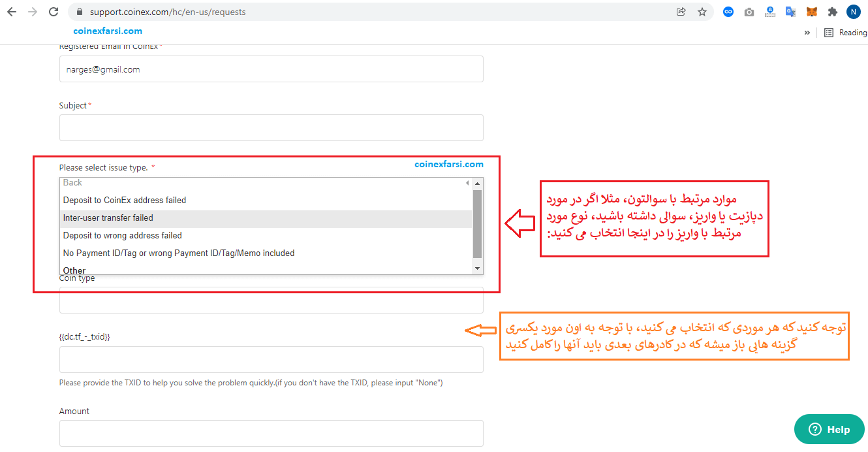The width and height of the screenshot is (868, 452).
Task: Focus the Amount input field
Action: pos(271,433)
